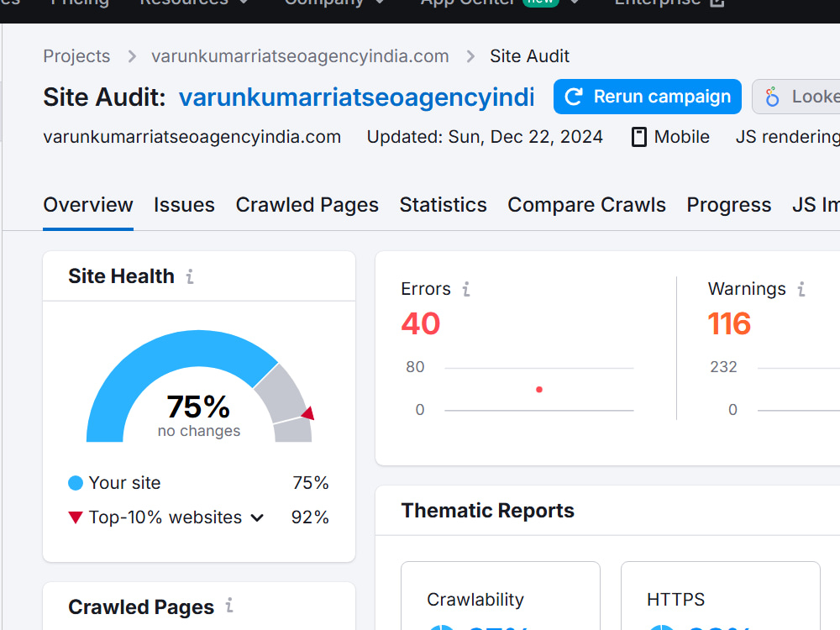This screenshot has width=840, height=630.
Task: Click the no changes label in gauge
Action: click(x=199, y=431)
